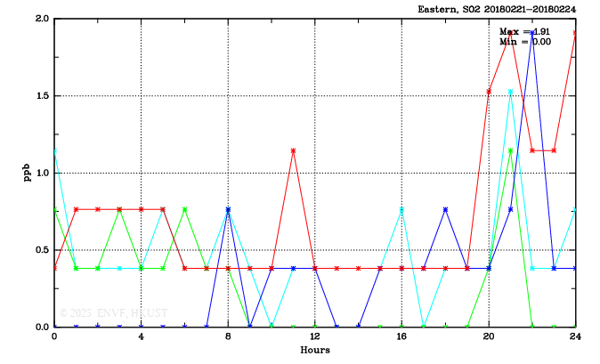
Task: Click the 'Min = 0.00' annotation
Action: click(x=524, y=41)
